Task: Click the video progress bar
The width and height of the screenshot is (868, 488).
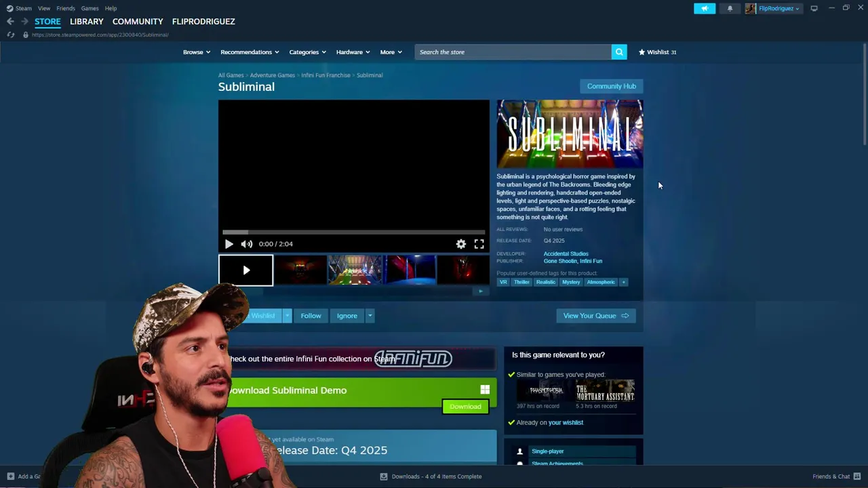Action: (353, 232)
